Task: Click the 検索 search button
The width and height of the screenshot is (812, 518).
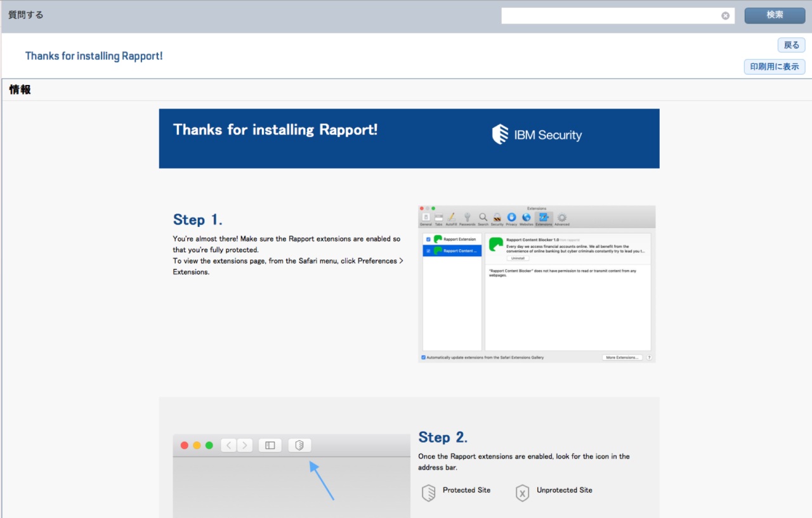Action: coord(775,15)
